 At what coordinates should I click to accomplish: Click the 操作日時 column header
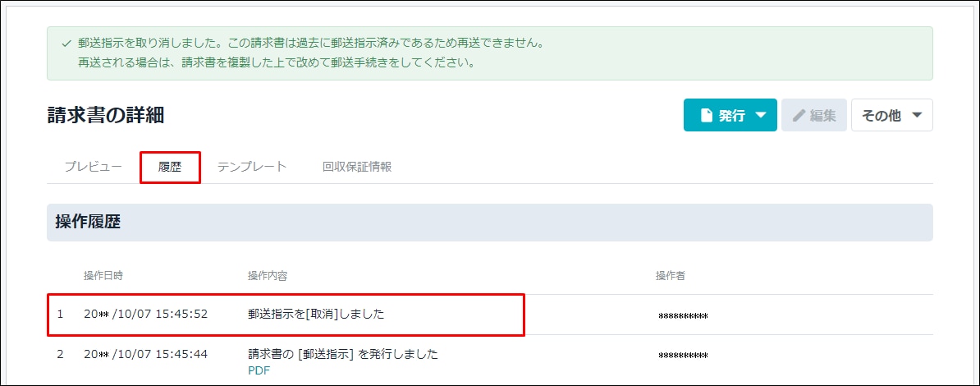[103, 276]
